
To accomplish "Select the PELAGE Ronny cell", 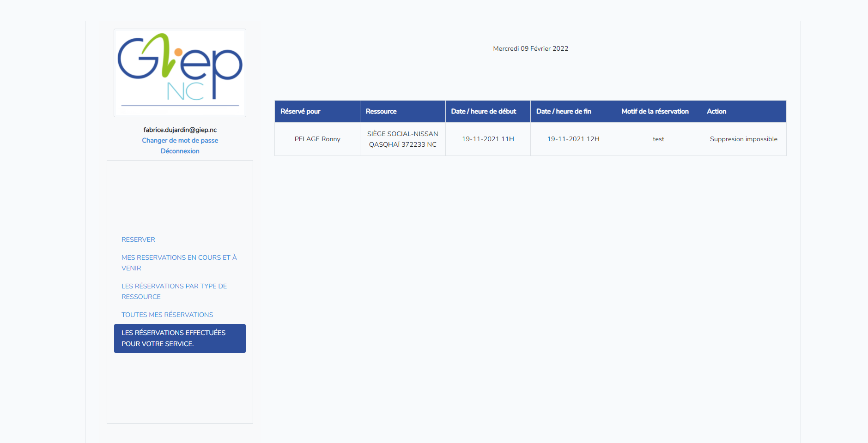I will coord(317,139).
